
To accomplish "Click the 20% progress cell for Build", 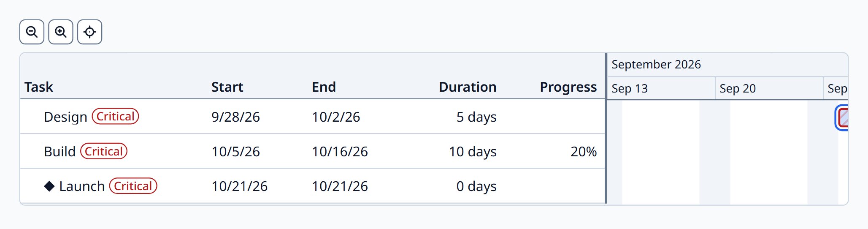I will point(584,151).
